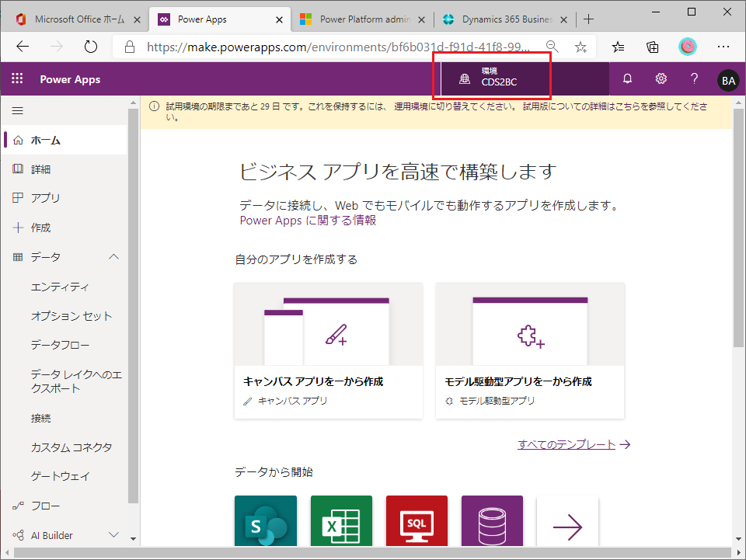The height and width of the screenshot is (560, 746).
Task: Click the address bar URL
Action: pyautogui.click(x=338, y=47)
